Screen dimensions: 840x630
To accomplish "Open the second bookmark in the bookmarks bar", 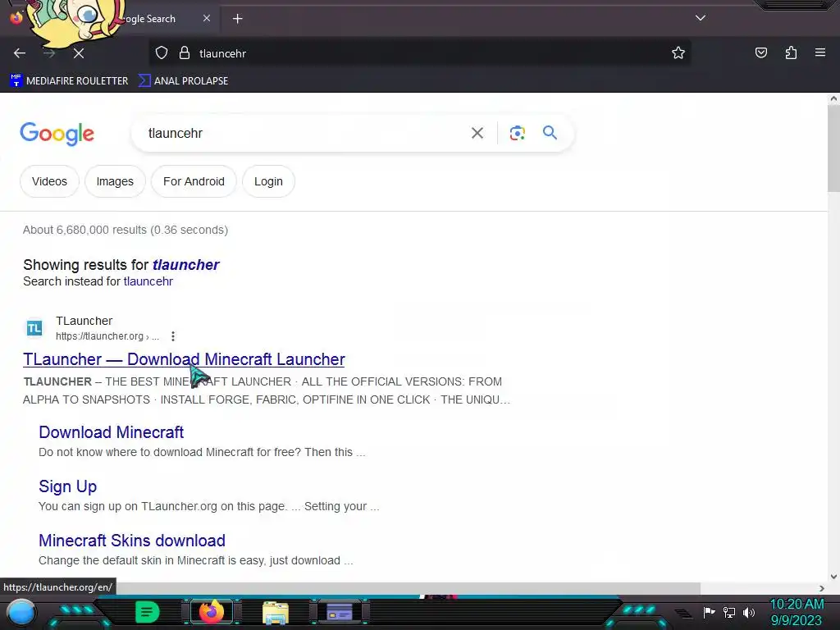I will click(183, 81).
